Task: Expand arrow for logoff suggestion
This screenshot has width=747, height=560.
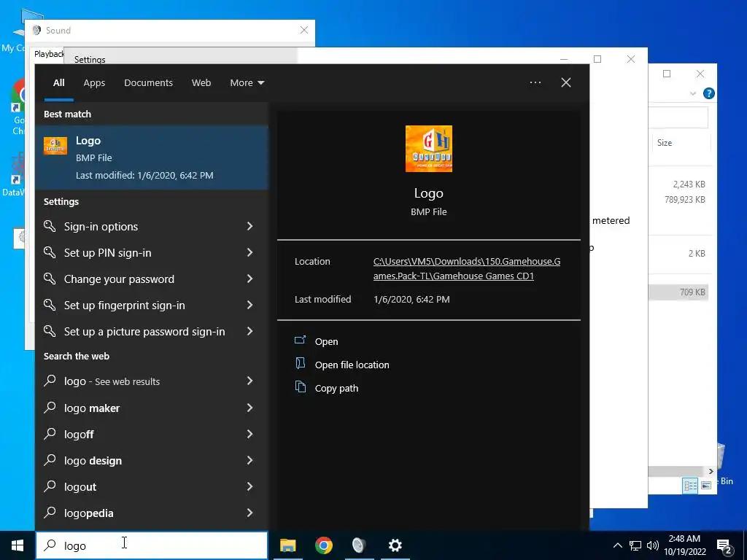Action: coord(249,434)
